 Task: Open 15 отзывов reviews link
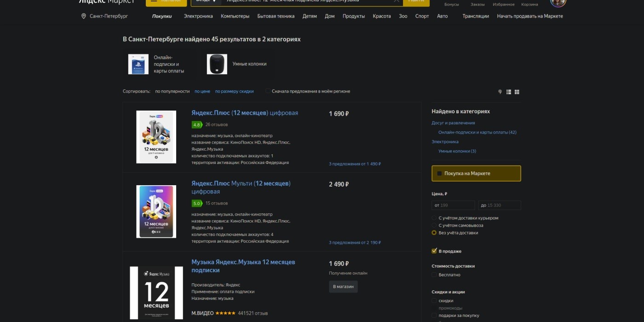(x=217, y=203)
